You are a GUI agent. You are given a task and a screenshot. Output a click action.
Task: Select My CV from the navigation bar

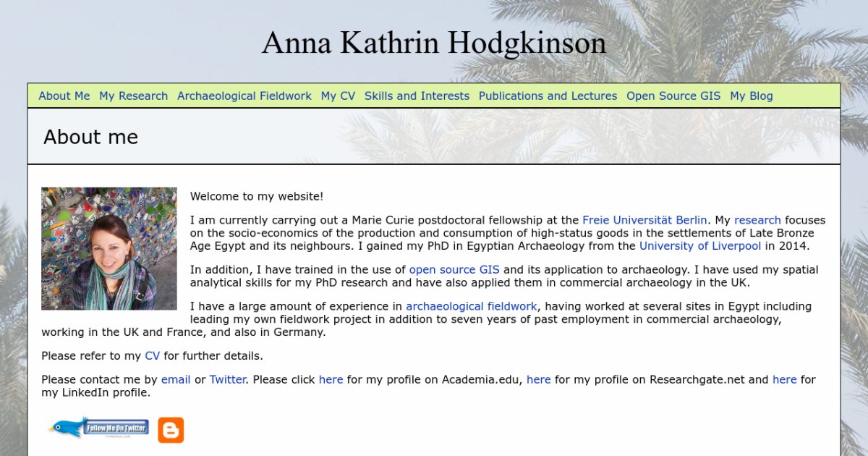click(338, 96)
